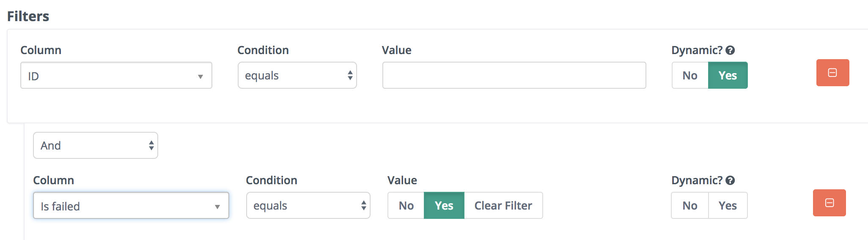This screenshot has height=240, width=868.
Task: Set Is failed value to No
Action: (406, 205)
